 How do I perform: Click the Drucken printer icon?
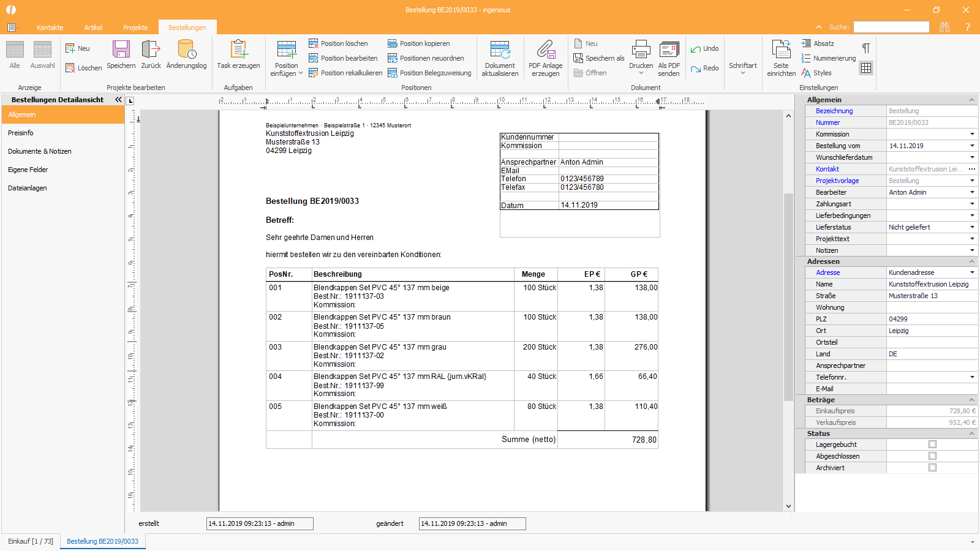click(641, 50)
